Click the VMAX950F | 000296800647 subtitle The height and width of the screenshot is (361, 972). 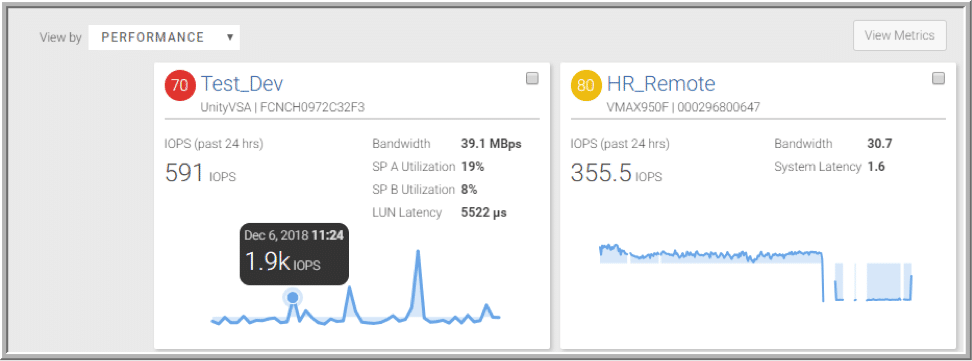pyautogui.click(x=684, y=107)
